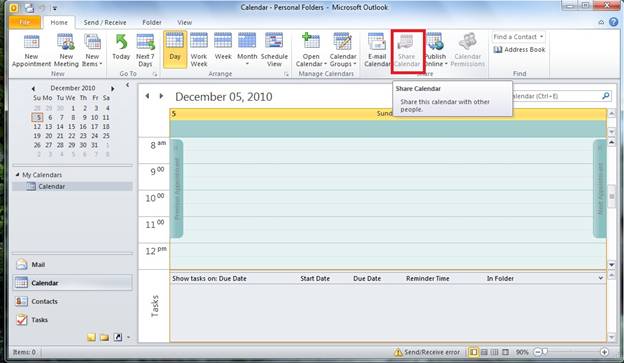
Task: Open Notes icon in navigation pane
Action: coord(92,338)
